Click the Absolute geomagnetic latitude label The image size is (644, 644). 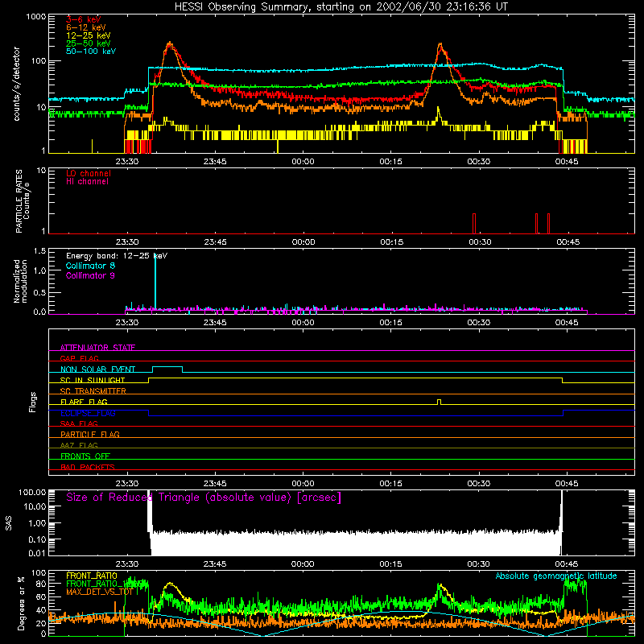(556, 576)
